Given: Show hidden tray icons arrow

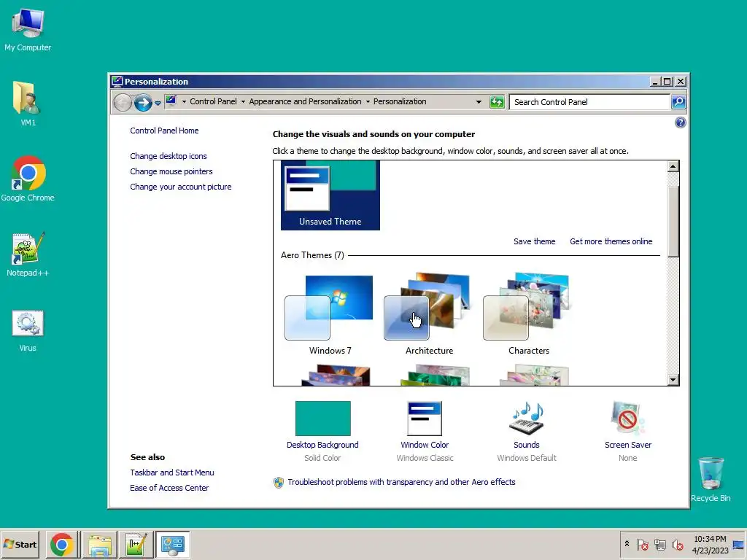Looking at the screenshot, I should pos(627,544).
